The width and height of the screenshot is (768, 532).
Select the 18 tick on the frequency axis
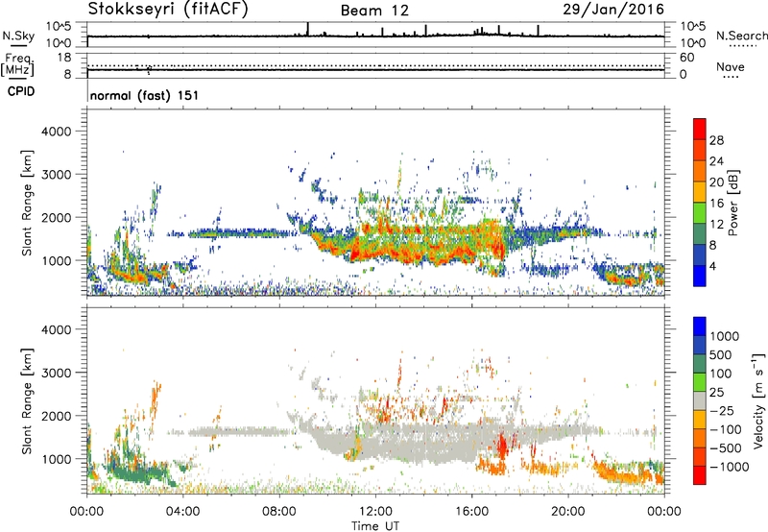point(64,58)
